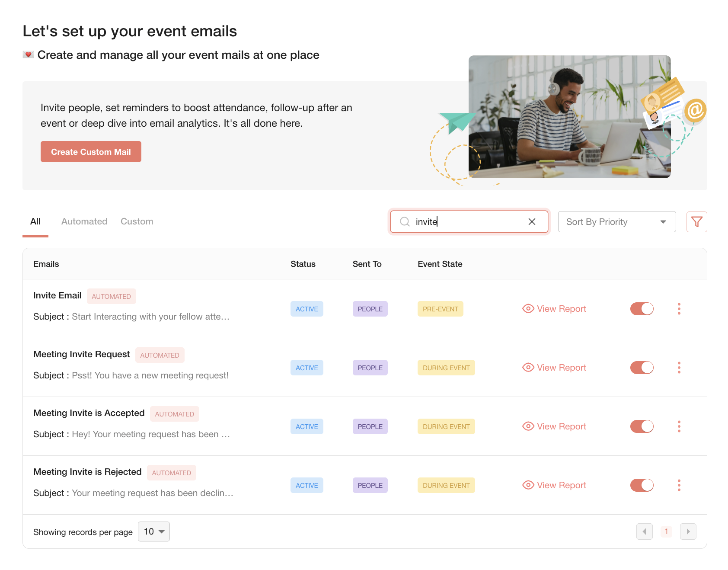View Report for Meeting Invite Request
Viewport: 728px width, 570px height.
554,368
